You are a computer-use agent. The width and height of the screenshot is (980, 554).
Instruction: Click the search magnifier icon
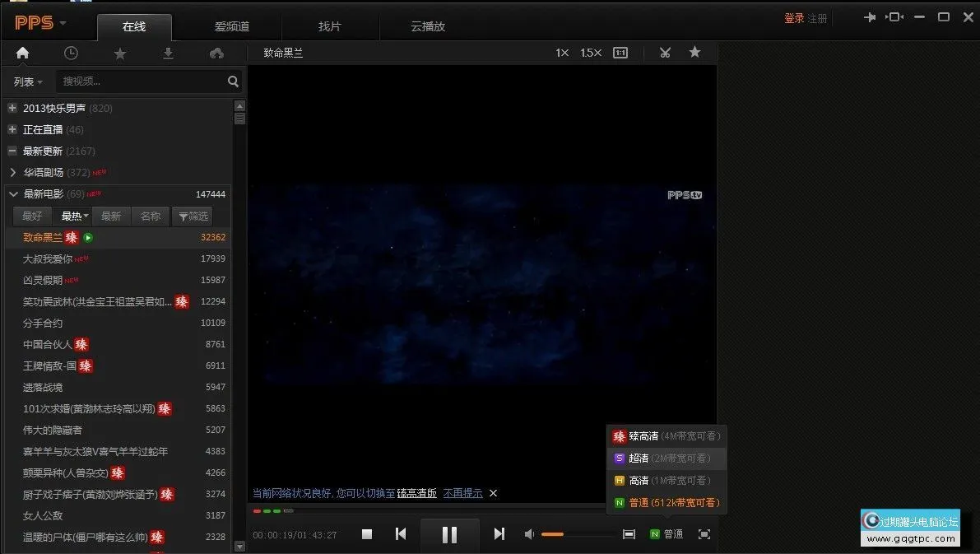[233, 81]
